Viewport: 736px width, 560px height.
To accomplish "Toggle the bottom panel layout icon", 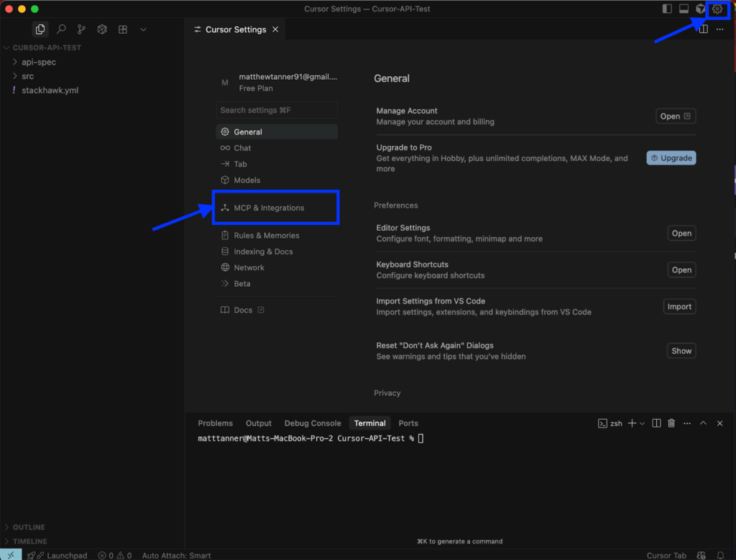I will 684,9.
